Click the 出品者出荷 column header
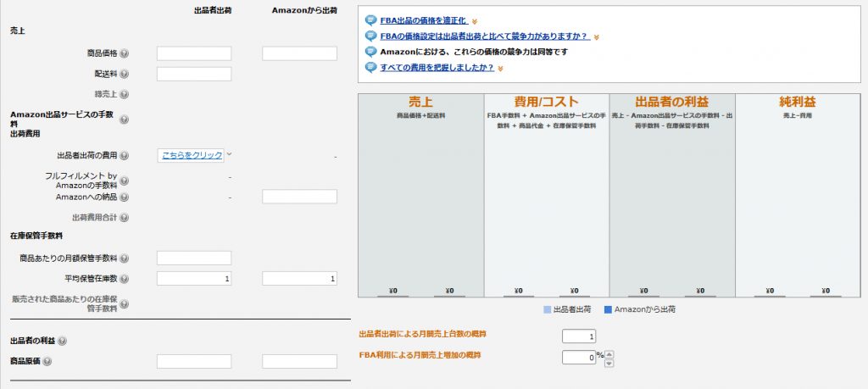Viewport: 868px width, 389px height. tap(213, 10)
